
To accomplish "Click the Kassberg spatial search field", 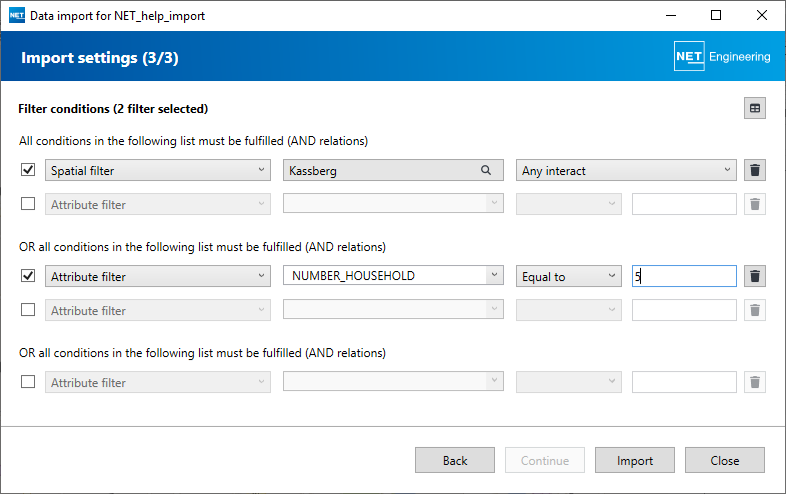I will pos(393,171).
